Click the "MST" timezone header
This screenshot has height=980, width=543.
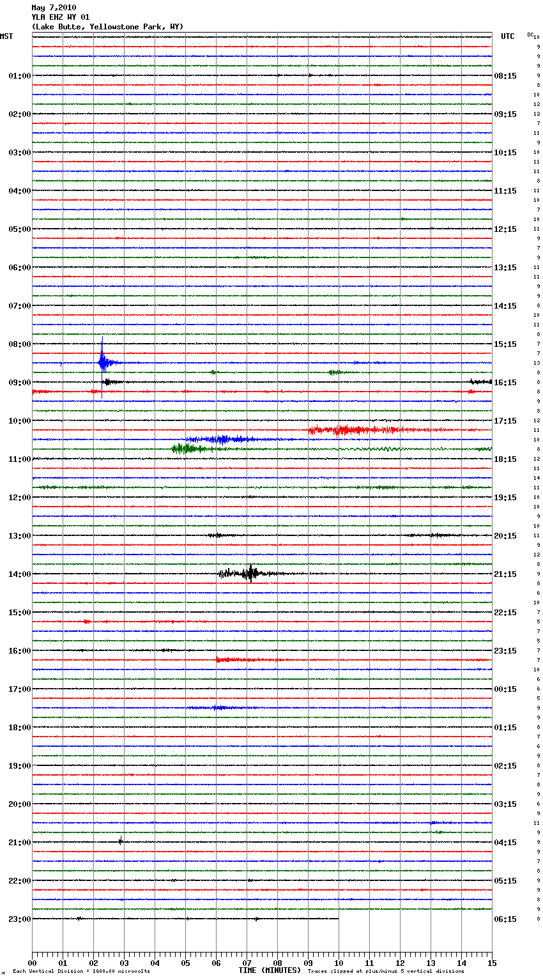(6, 36)
